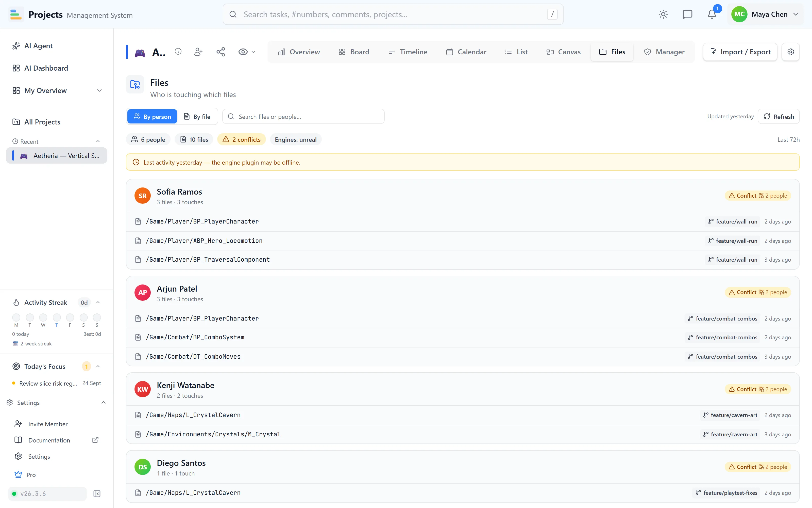Collapse the Recent section

pos(98,141)
